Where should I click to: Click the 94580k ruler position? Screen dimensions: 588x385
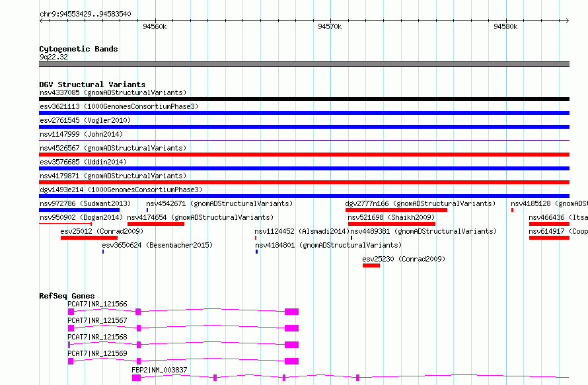[505, 26]
